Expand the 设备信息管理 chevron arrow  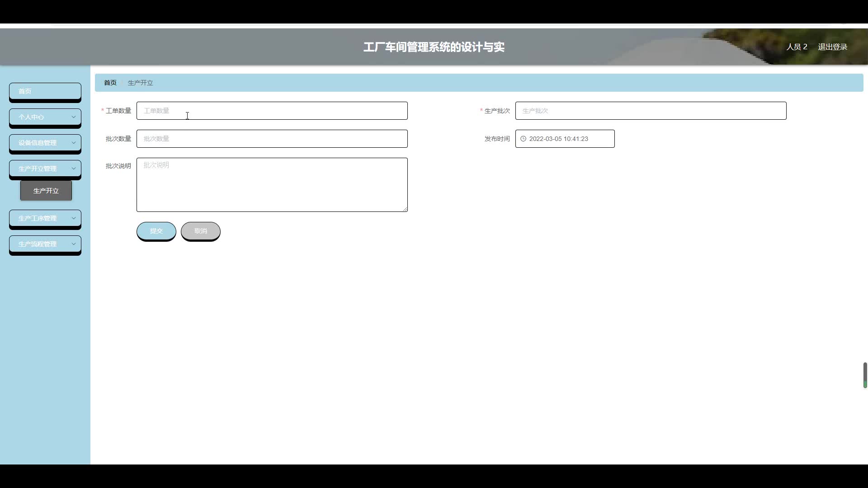click(x=74, y=143)
